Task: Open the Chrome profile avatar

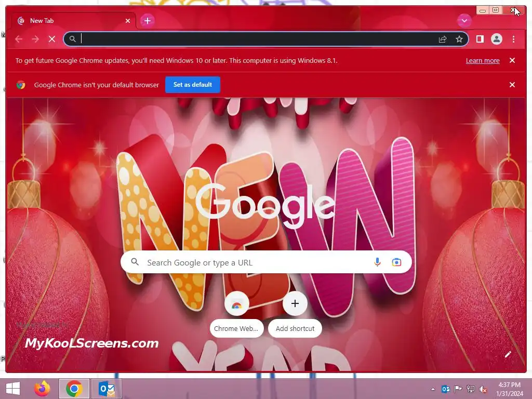Action: click(x=496, y=39)
